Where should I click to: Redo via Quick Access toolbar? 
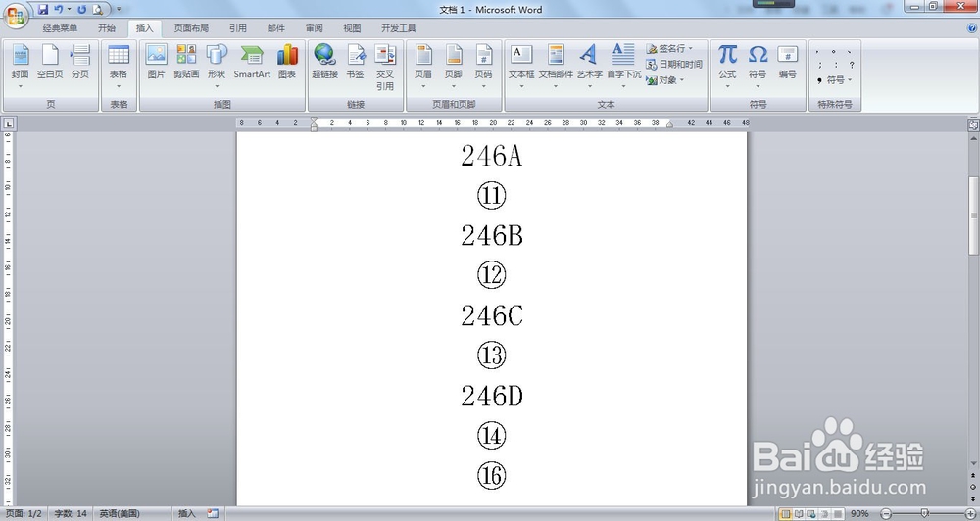(x=81, y=10)
